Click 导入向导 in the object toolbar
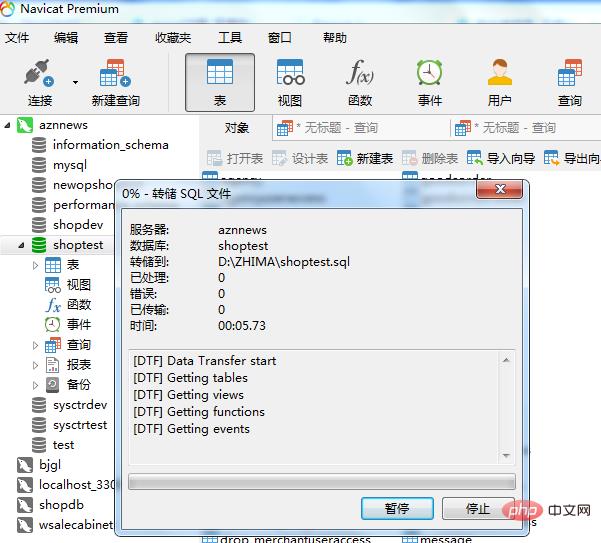The image size is (601, 543). click(501, 158)
